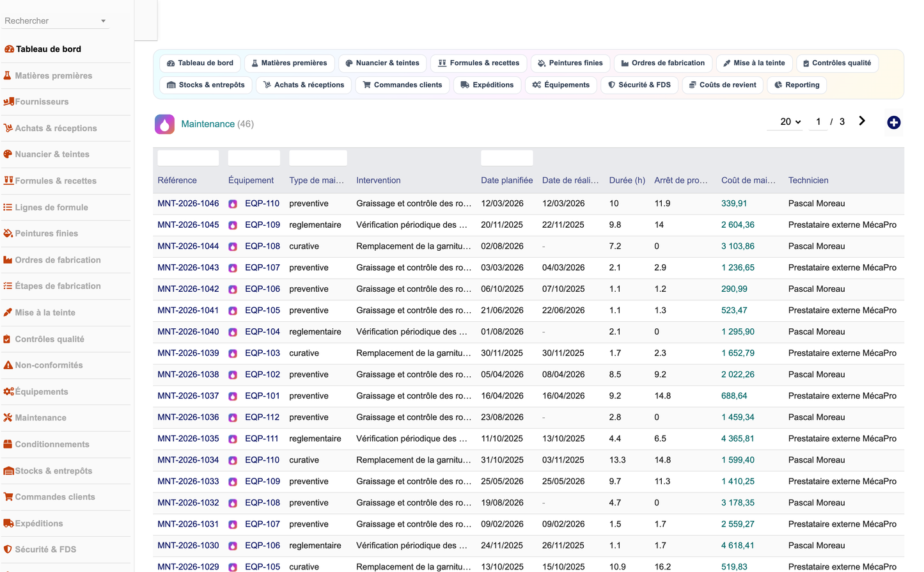Click the Achats & réceptions sidebar cart icon
This screenshot has width=924, height=572.
[8, 128]
